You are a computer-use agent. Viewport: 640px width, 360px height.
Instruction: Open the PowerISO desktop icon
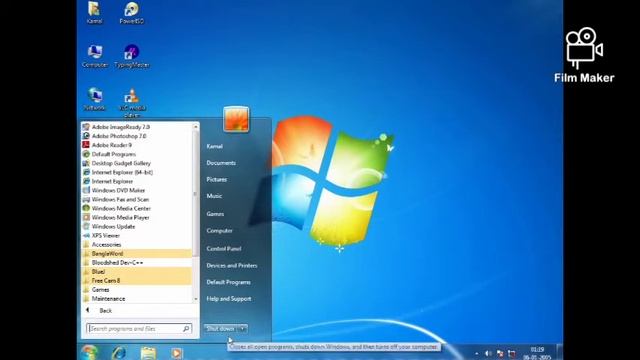coord(131,12)
